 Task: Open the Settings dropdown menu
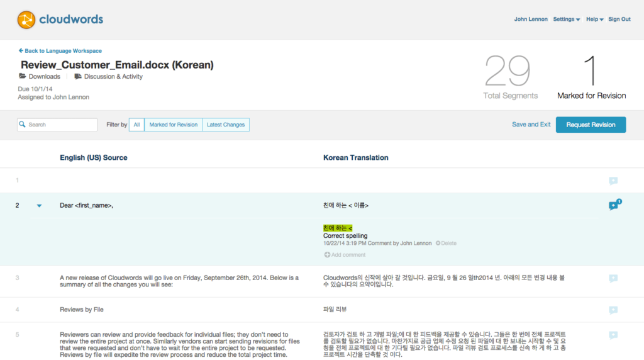[x=566, y=20]
